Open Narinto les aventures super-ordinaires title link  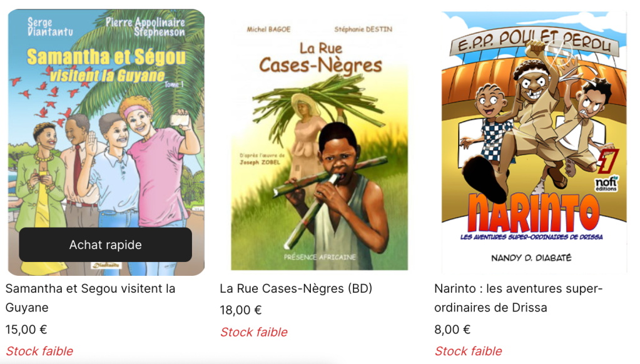coord(519,298)
